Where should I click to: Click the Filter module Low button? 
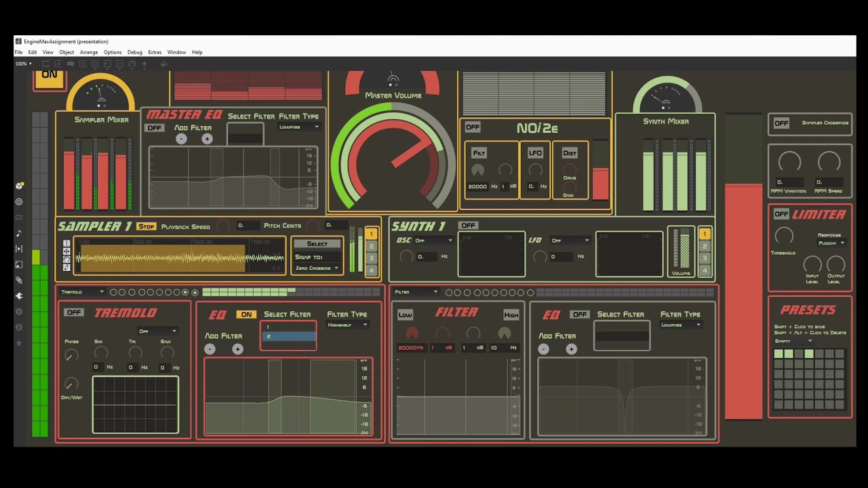[405, 314]
